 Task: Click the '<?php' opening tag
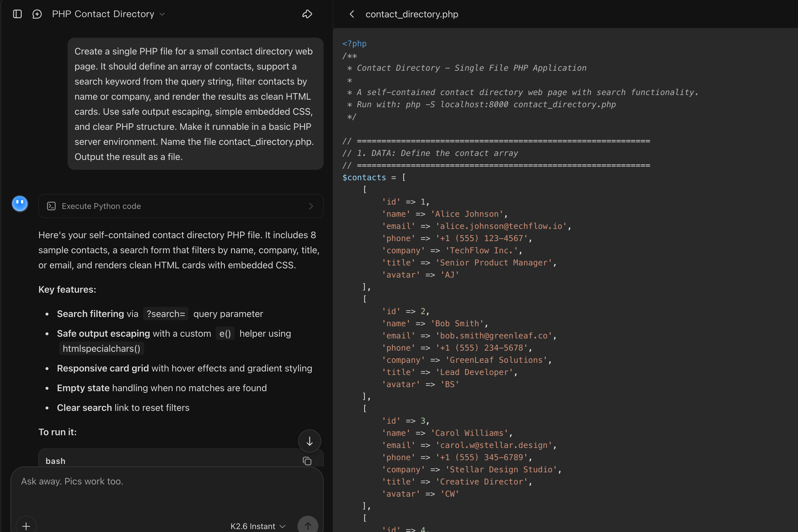pyautogui.click(x=354, y=44)
